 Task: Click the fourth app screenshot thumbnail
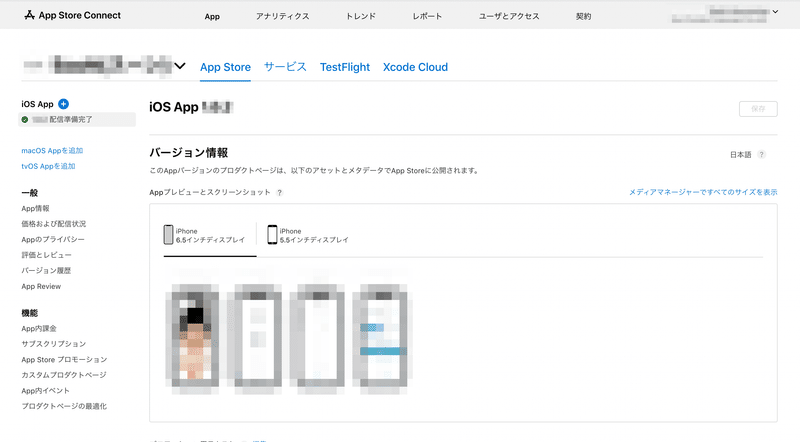pyautogui.click(x=383, y=339)
